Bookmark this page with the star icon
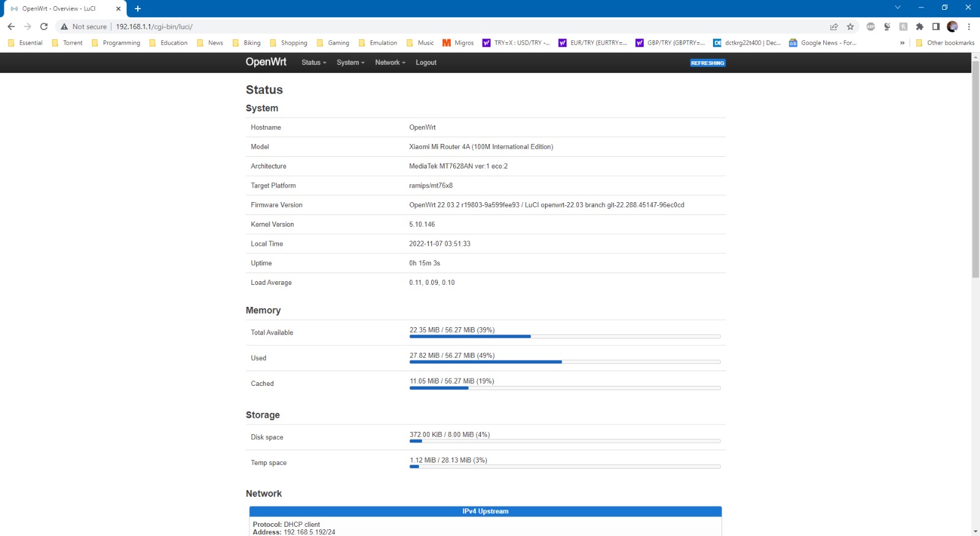980x536 pixels. coord(850,26)
